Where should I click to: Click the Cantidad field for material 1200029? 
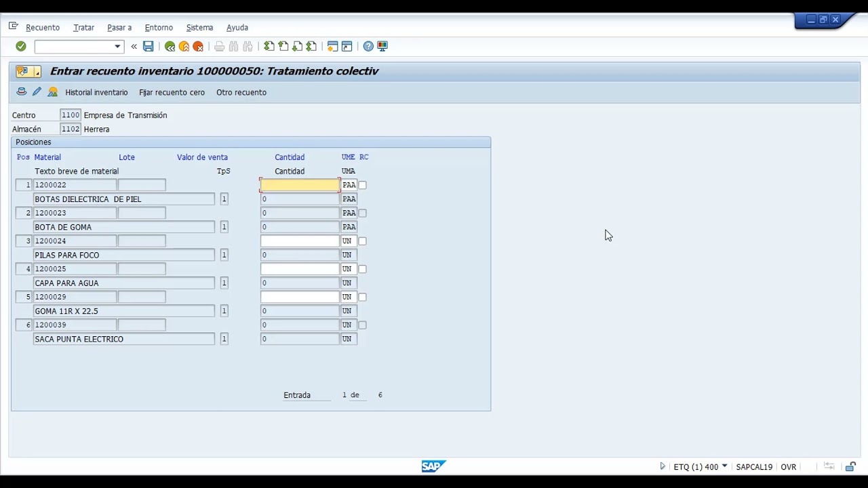tap(300, 297)
